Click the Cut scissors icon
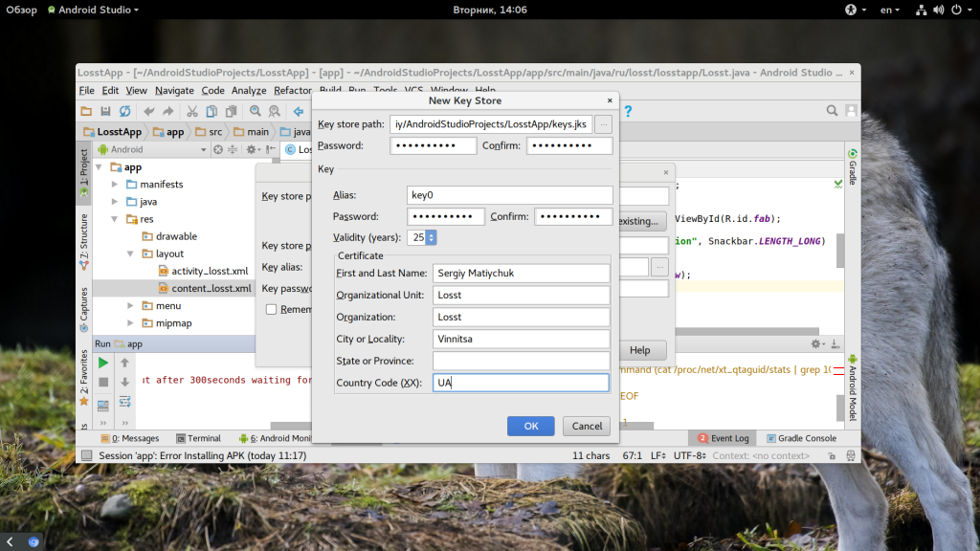This screenshot has width=980, height=551. tap(191, 112)
